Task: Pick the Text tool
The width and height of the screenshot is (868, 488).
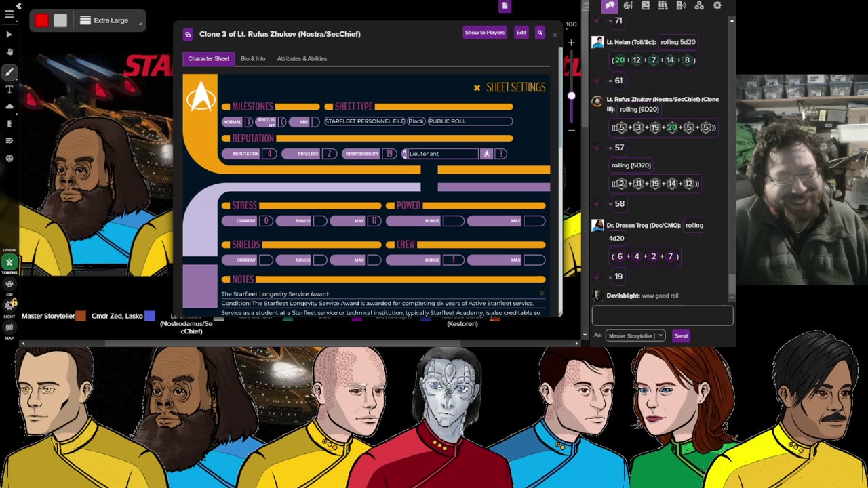Action: [9, 89]
